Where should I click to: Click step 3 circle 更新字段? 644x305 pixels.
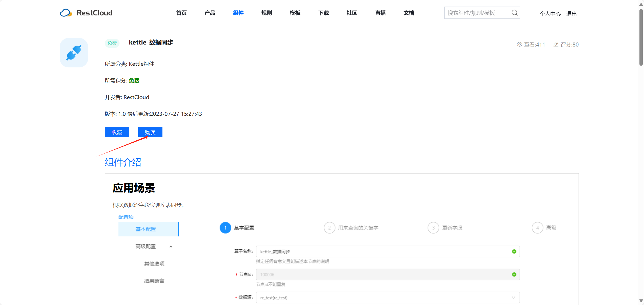[433, 228]
